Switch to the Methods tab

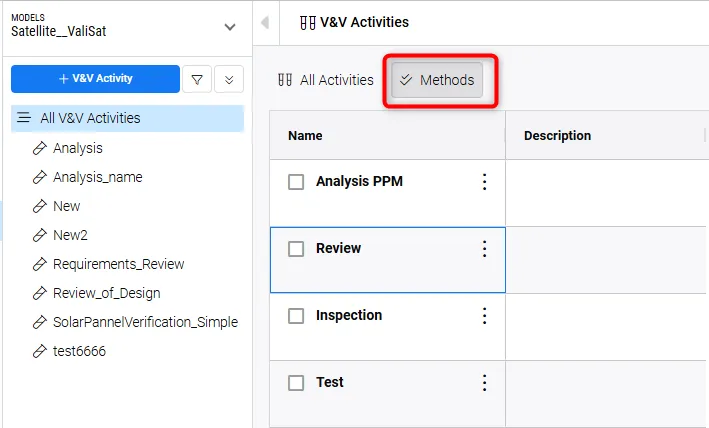coord(437,80)
